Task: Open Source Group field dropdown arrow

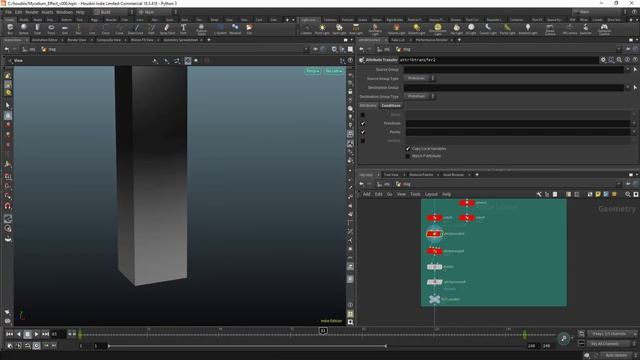Action: 628,69
